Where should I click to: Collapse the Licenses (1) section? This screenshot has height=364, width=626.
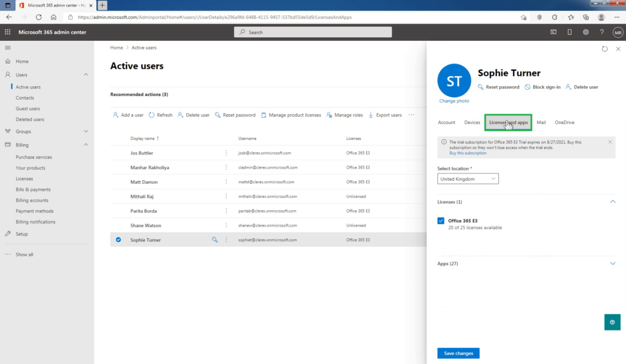point(613,202)
